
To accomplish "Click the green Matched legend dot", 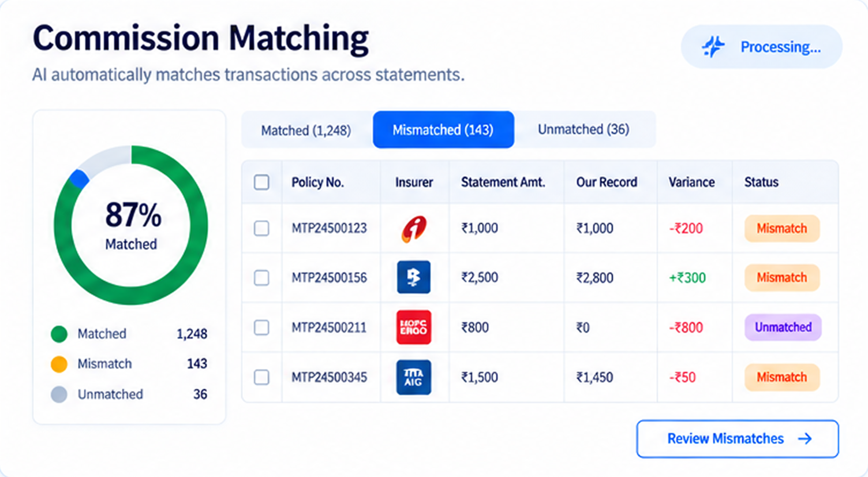I will click(59, 334).
